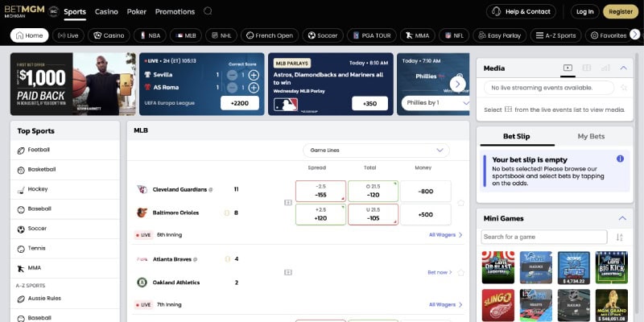Select the scoreboard icon in Media
Viewport: 644px width, 322px height.
point(587,68)
